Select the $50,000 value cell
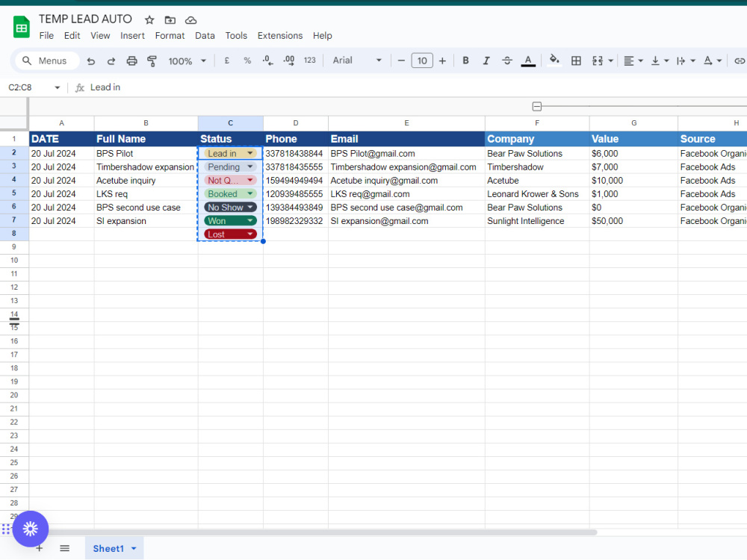Screen dimensions: 747x560 633,221
